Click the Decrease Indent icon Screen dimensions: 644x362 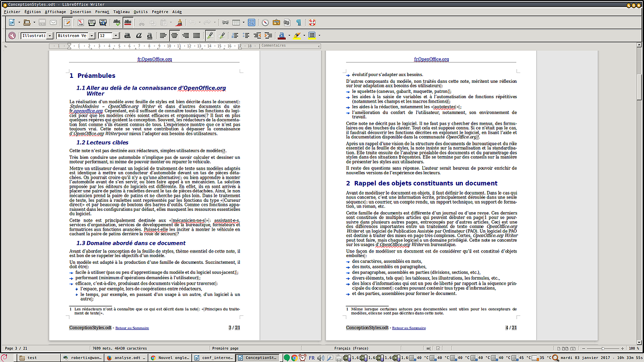point(257,35)
